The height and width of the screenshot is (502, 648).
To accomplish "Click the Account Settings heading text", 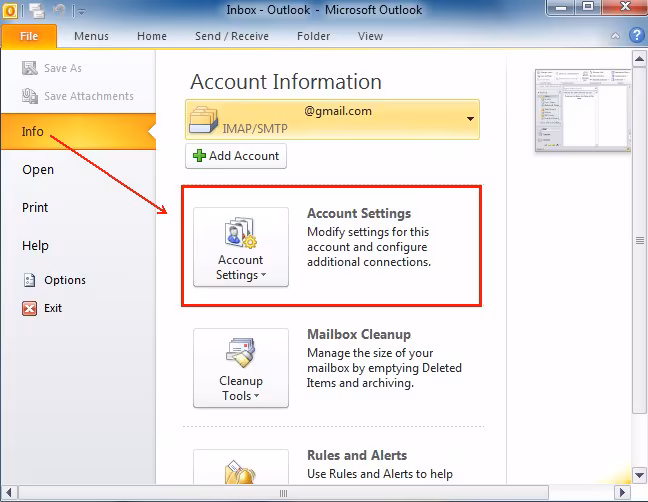I will point(359,213).
